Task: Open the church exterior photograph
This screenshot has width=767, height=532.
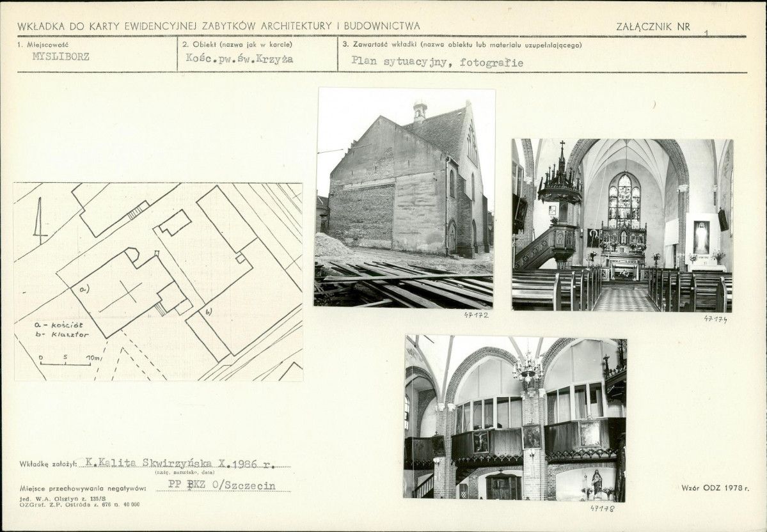Action: pyautogui.click(x=405, y=198)
